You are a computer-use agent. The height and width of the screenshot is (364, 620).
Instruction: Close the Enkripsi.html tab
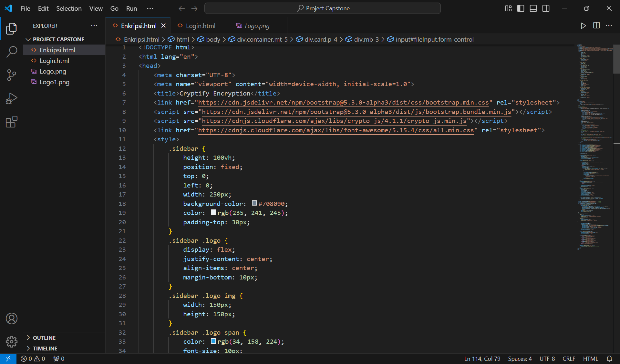point(164,25)
